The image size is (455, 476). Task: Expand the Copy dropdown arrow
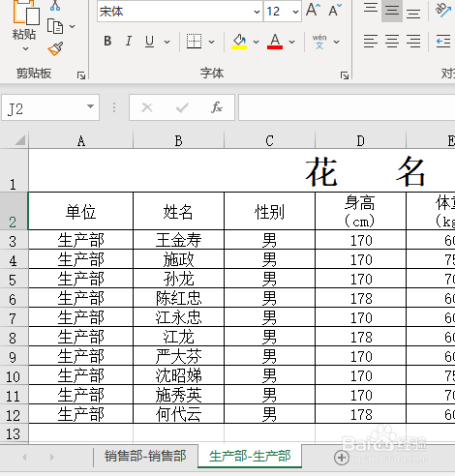tap(73, 26)
